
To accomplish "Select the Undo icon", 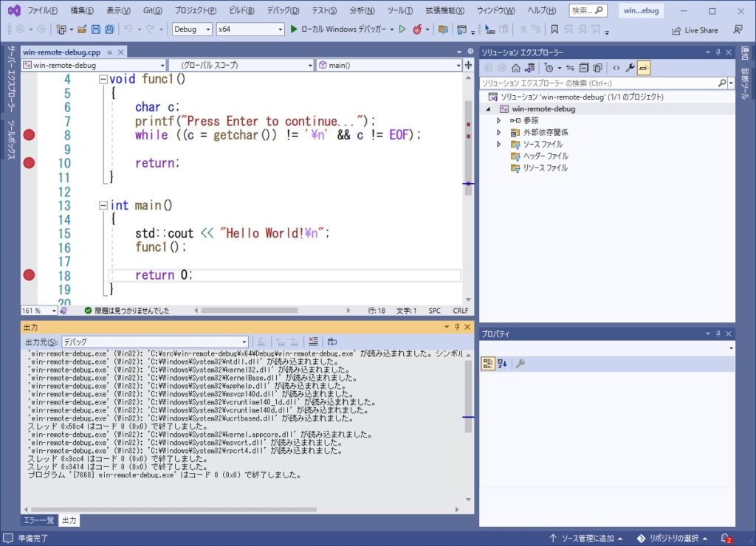I will (127, 30).
